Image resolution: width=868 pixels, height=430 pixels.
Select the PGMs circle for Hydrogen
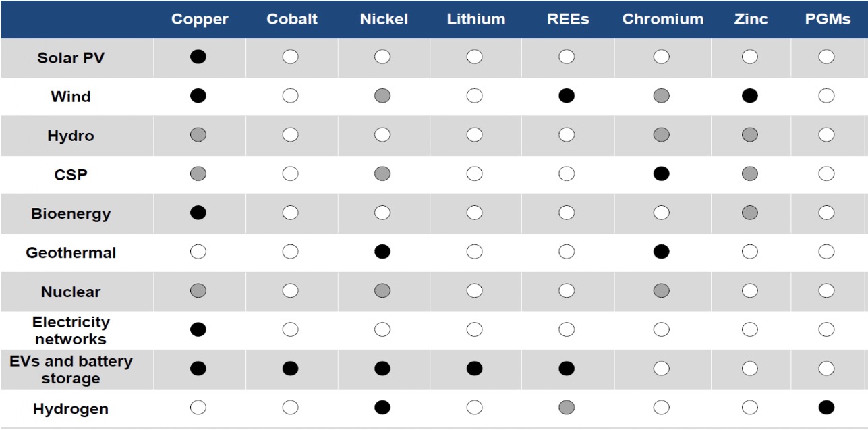tap(826, 408)
